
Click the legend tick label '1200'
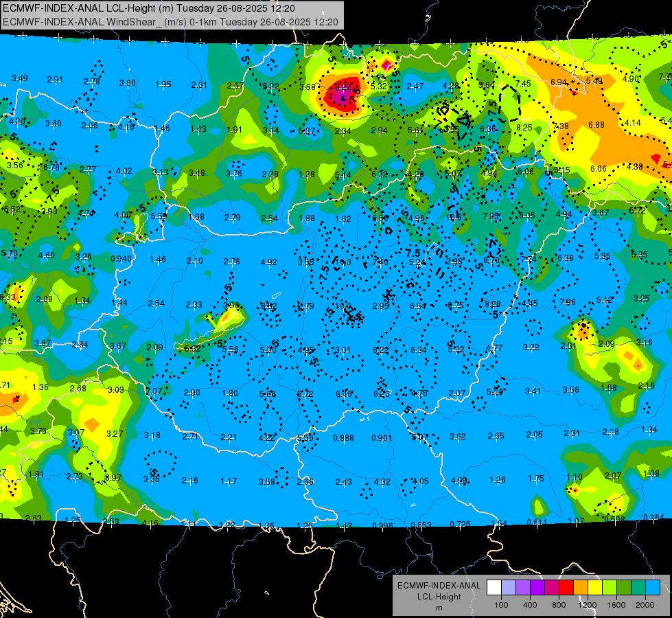pyautogui.click(x=587, y=605)
